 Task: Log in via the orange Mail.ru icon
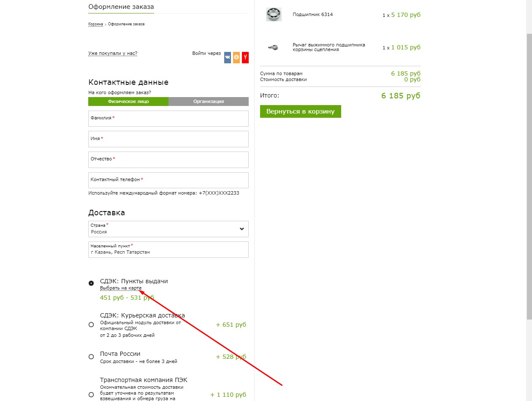click(x=236, y=57)
